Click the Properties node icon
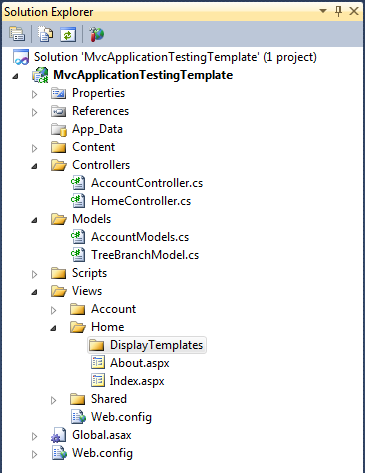 tap(59, 93)
